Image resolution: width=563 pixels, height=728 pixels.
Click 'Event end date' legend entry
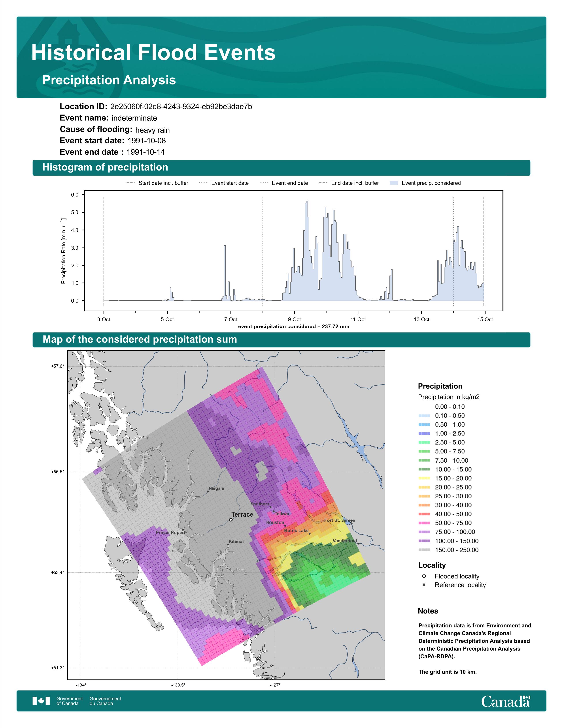coord(284,183)
